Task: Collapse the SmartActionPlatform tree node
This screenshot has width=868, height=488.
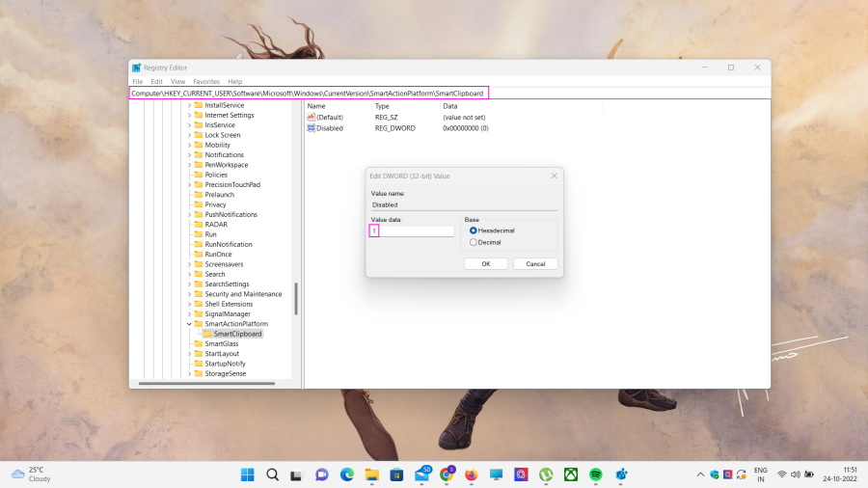Action: pyautogui.click(x=189, y=324)
